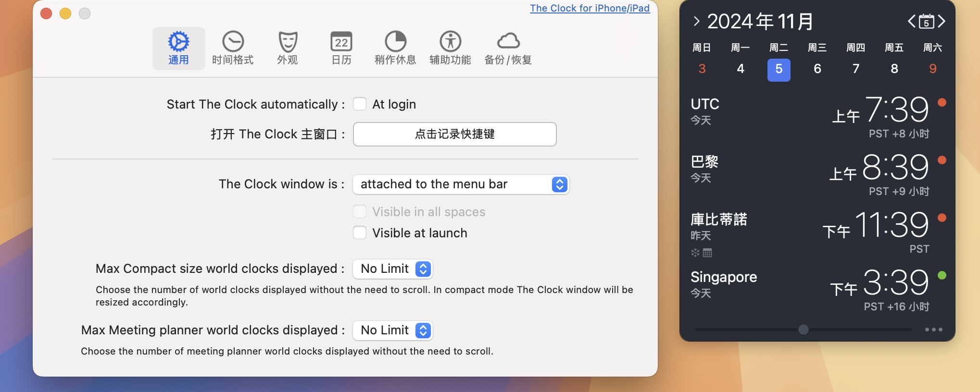
Task: Open the 通用 general settings tab
Action: 178,49
